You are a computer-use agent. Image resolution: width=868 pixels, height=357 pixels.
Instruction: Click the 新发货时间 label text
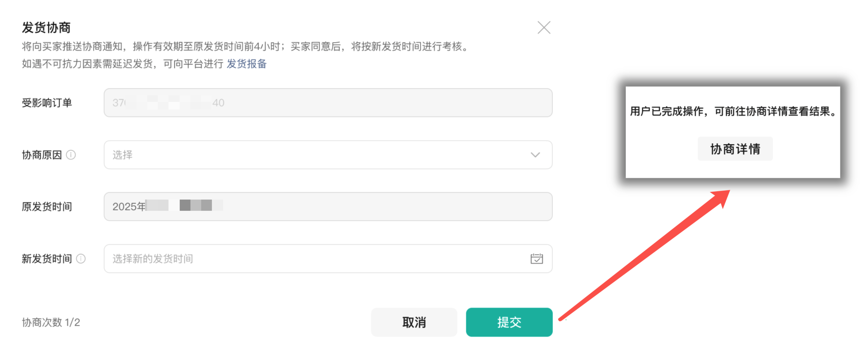47,259
